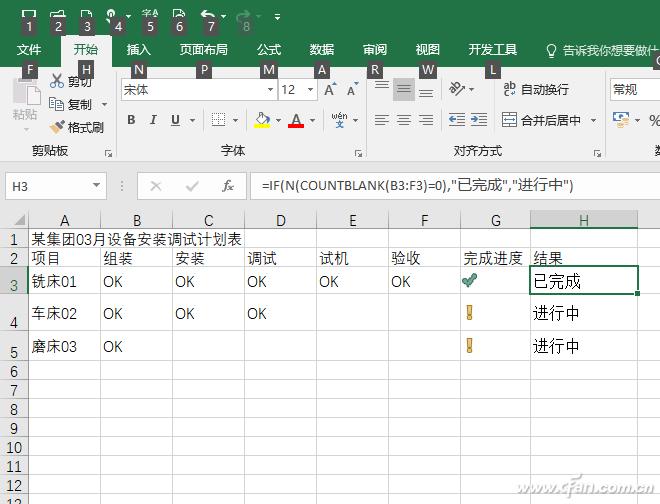Select row 4 header
The image size is (660, 504).
click(14, 313)
